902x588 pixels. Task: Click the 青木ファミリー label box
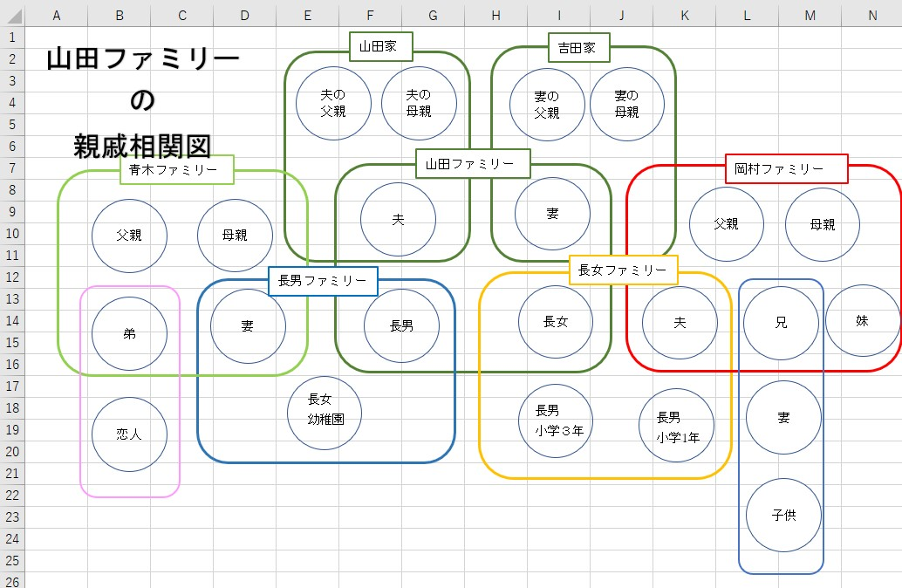177,170
